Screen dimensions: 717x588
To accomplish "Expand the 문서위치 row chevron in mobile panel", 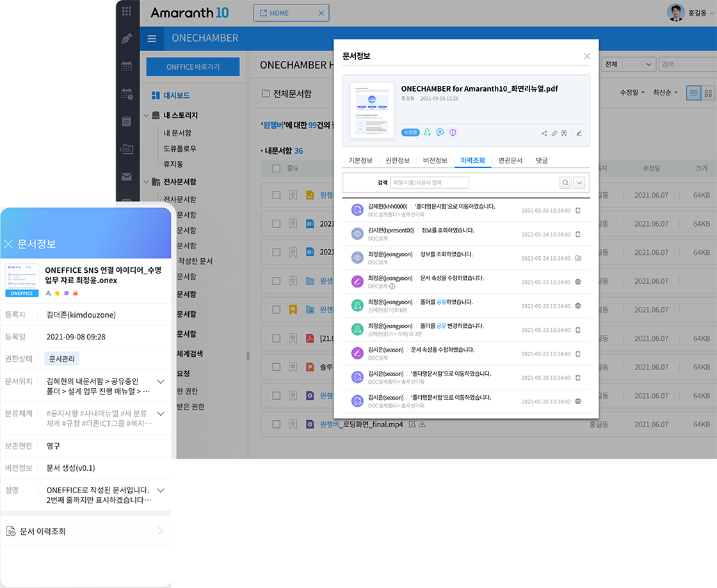I will 161,381.
